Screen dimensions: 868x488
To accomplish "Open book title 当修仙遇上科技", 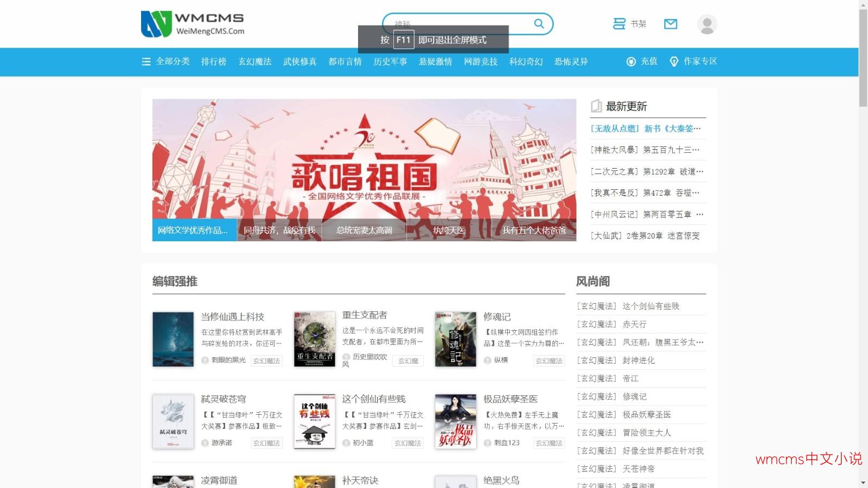I will coord(233,317).
